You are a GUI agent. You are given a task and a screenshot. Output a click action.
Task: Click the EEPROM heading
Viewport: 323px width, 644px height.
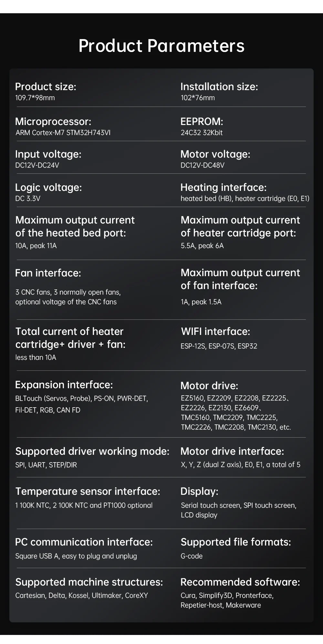pos(202,121)
